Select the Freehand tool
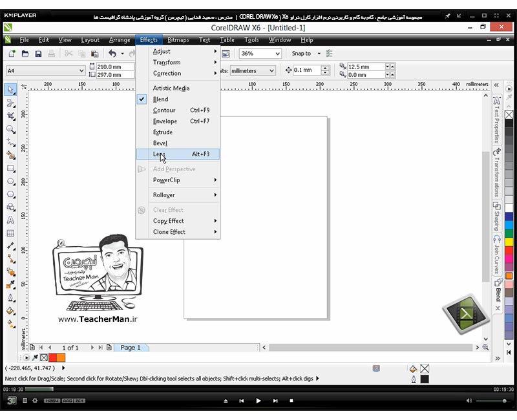The height and width of the screenshot is (420, 517). (x=10, y=142)
